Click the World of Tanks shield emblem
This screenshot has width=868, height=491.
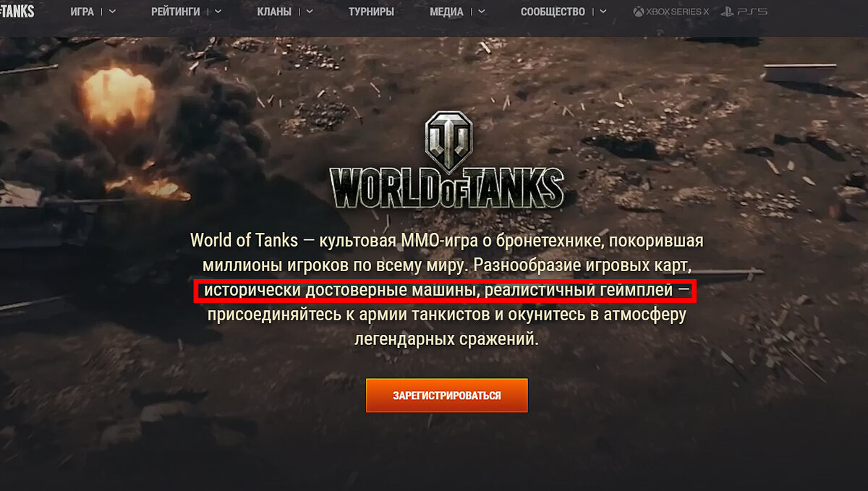coord(448,139)
